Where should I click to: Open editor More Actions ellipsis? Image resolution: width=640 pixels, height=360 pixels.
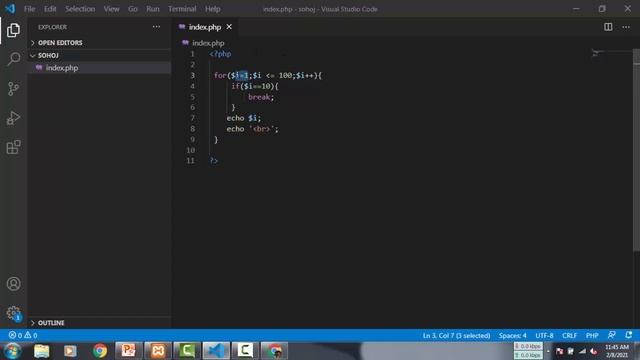tap(626, 27)
